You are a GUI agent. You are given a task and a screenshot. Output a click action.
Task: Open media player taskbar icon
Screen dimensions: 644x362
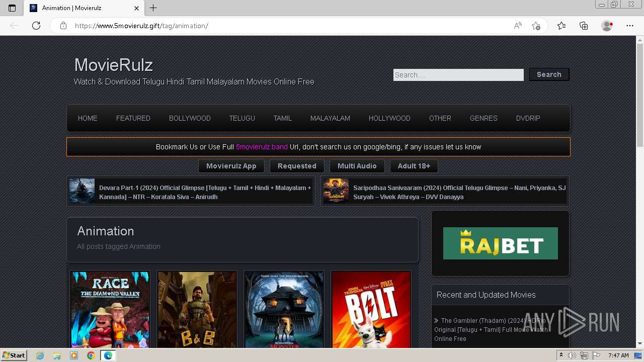[74, 355]
